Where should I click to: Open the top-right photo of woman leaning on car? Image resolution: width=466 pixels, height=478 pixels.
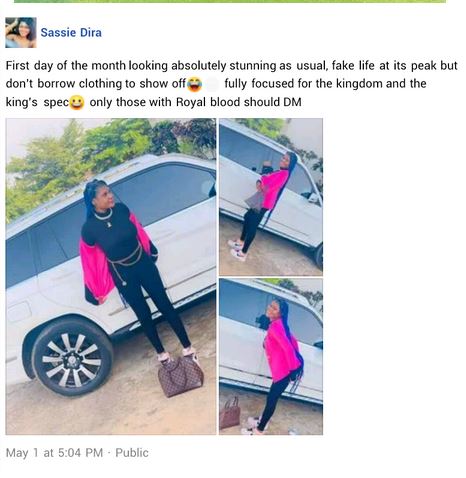(271, 197)
